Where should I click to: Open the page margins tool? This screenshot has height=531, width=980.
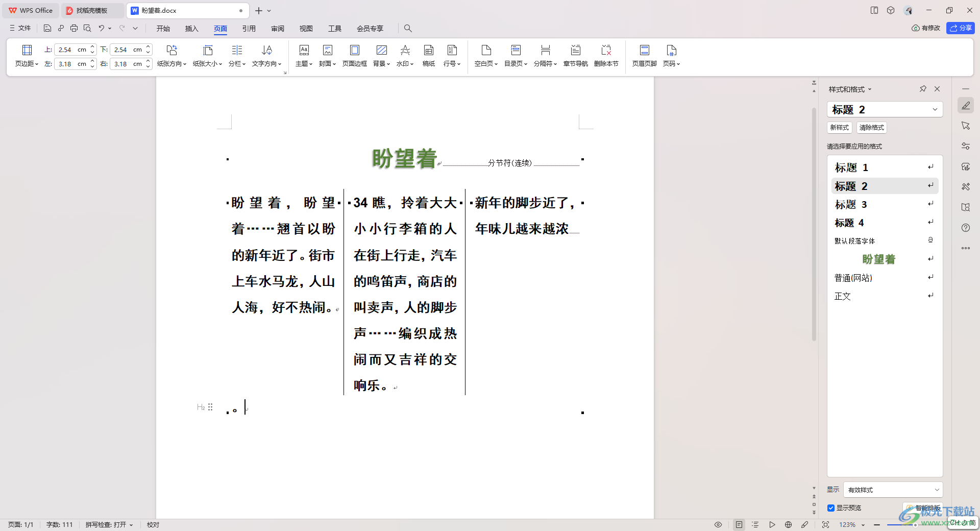click(x=27, y=56)
